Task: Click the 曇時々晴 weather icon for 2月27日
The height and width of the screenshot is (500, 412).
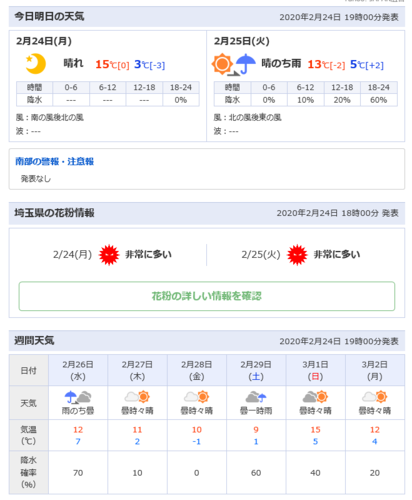Action: (x=137, y=397)
